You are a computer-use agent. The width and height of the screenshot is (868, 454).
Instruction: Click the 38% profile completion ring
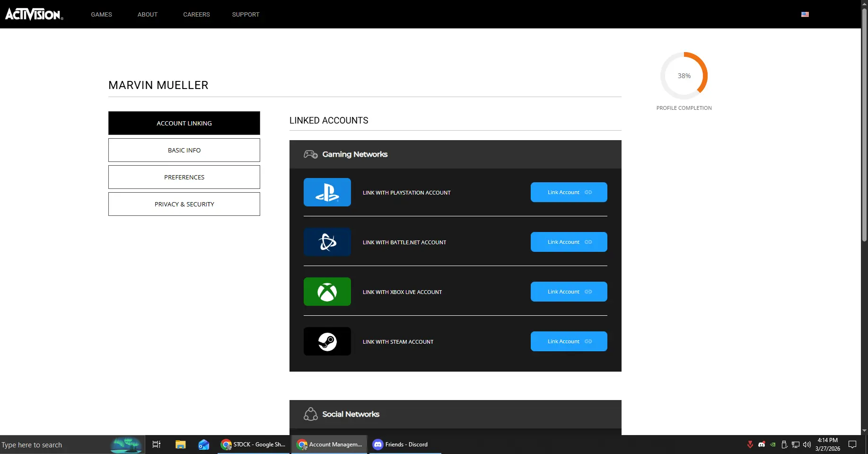click(684, 76)
